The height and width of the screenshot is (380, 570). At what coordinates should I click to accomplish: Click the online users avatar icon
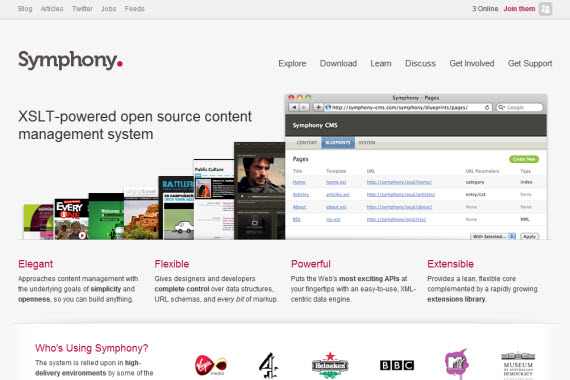click(x=545, y=9)
